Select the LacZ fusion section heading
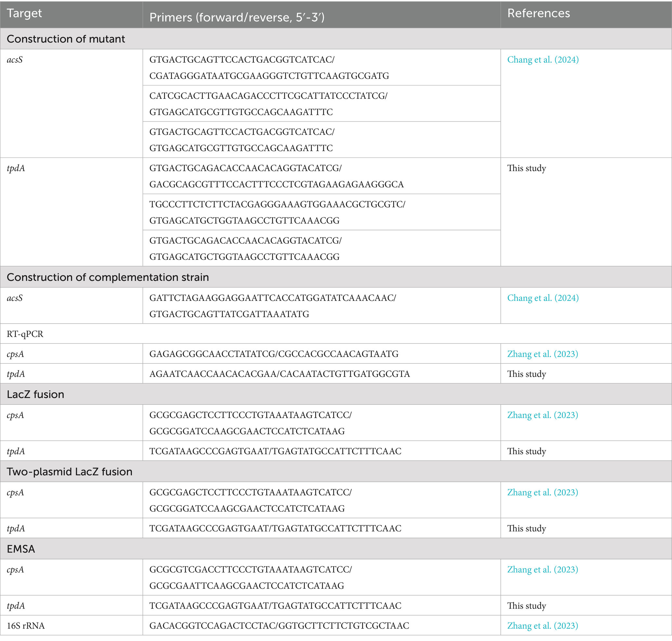This screenshot has width=672, height=641. pyautogui.click(x=35, y=394)
